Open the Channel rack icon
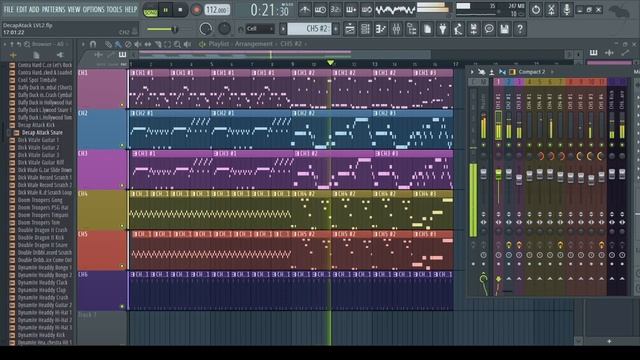640x360 pixels. point(365,29)
